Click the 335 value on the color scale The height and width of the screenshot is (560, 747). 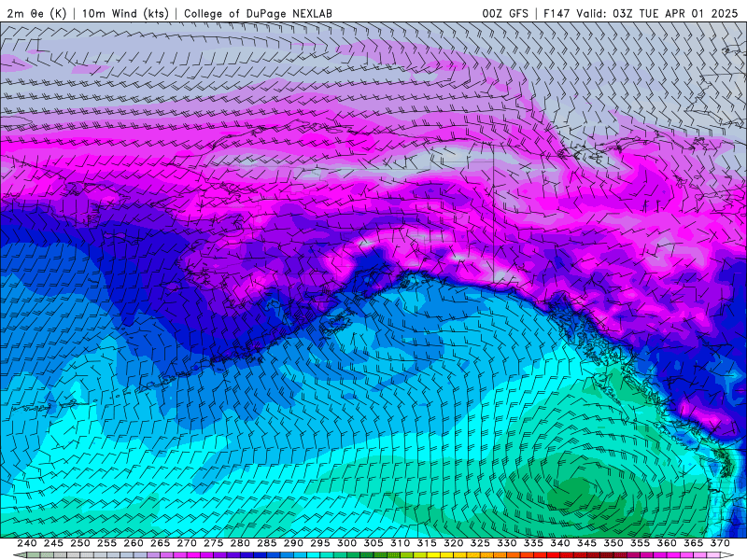[533, 543]
